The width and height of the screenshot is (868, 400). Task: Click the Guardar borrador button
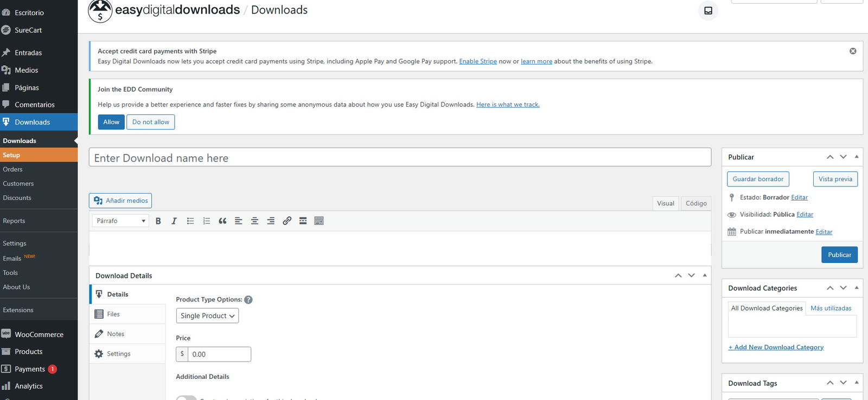(758, 179)
